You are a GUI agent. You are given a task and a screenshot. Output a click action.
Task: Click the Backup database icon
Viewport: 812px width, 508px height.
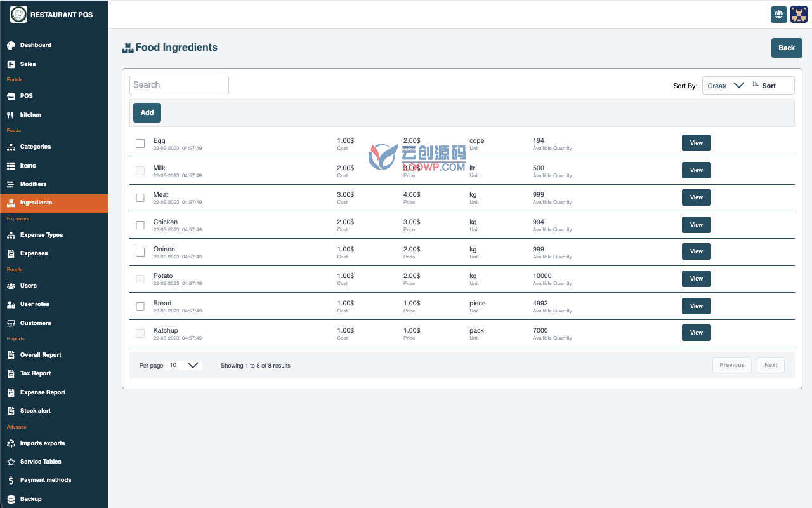point(11,499)
